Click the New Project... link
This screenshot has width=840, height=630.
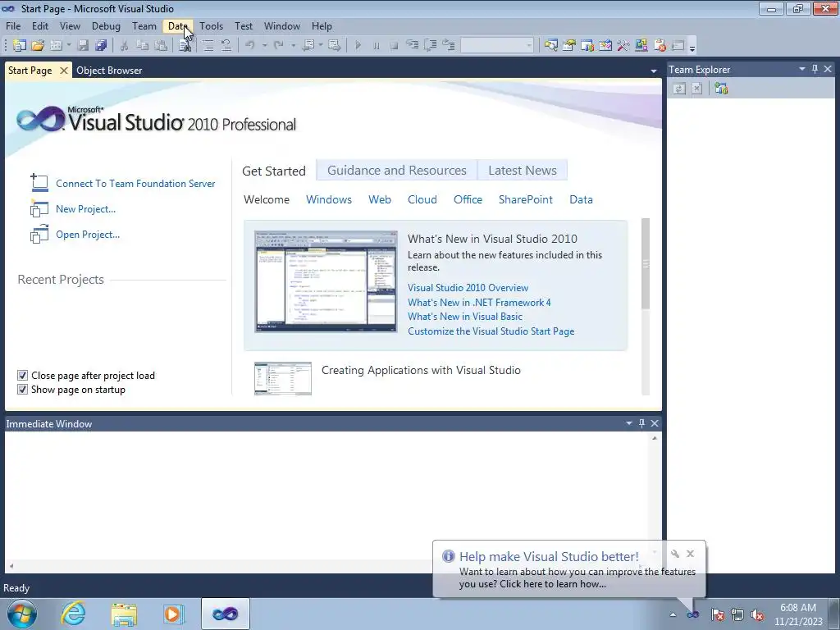tap(85, 209)
